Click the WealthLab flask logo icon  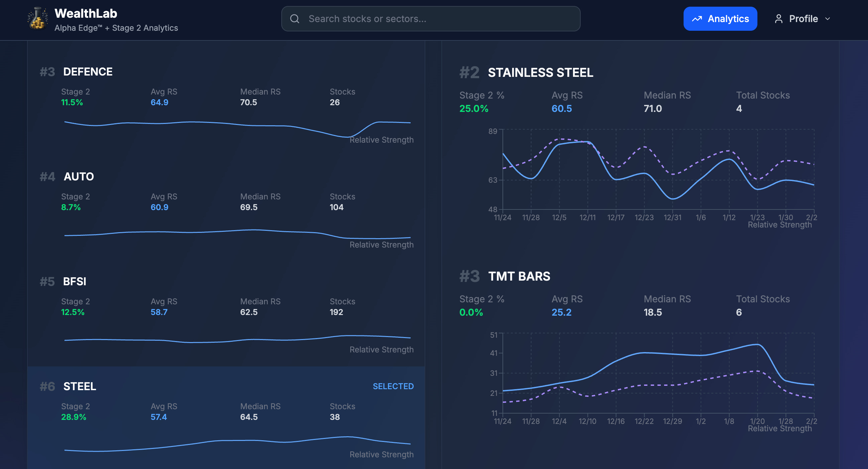[37, 19]
